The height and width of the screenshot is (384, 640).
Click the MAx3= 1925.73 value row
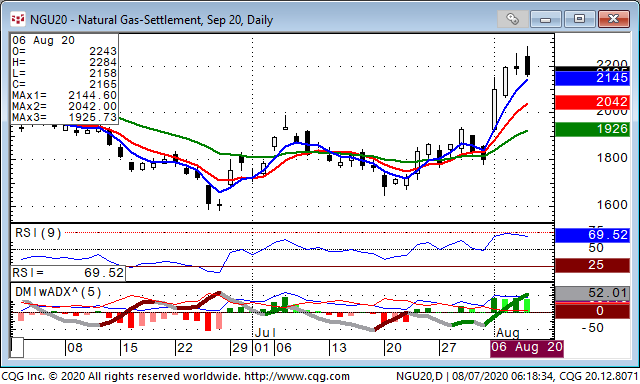pos(64,118)
